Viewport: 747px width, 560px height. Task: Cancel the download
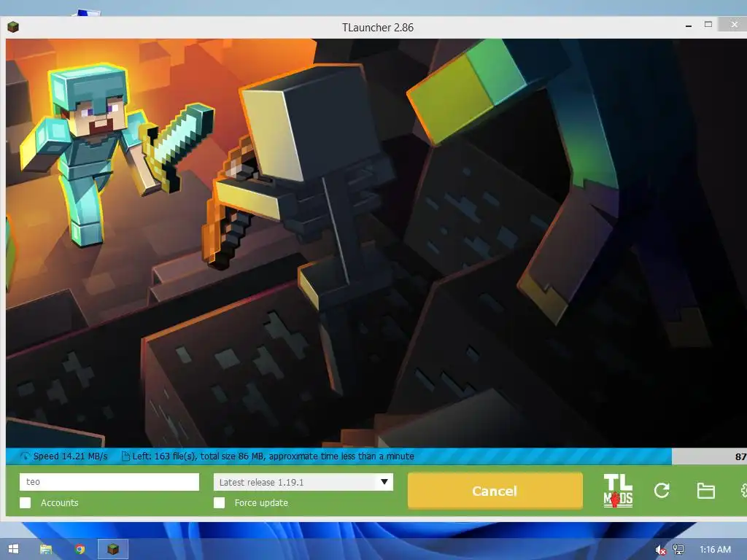pos(495,491)
